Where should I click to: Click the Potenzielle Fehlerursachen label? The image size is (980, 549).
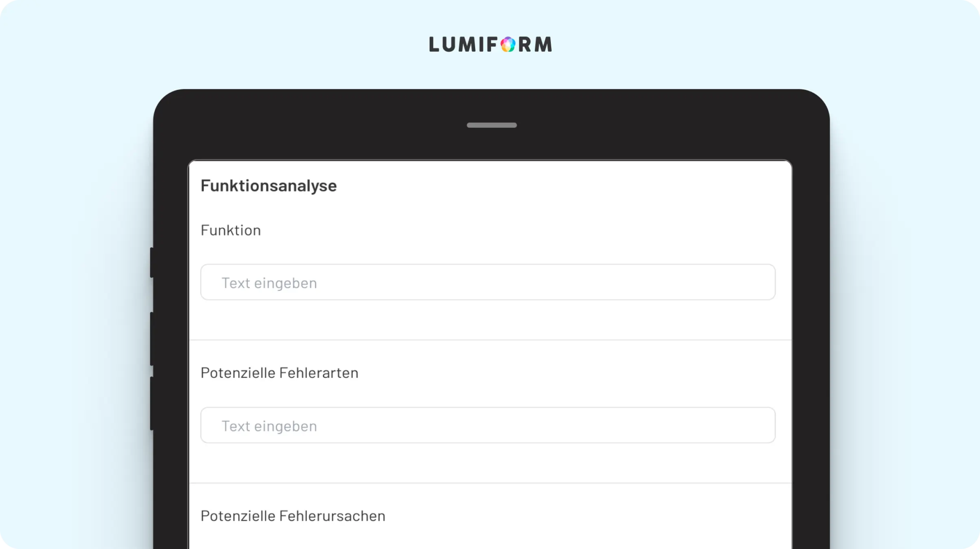click(x=293, y=516)
